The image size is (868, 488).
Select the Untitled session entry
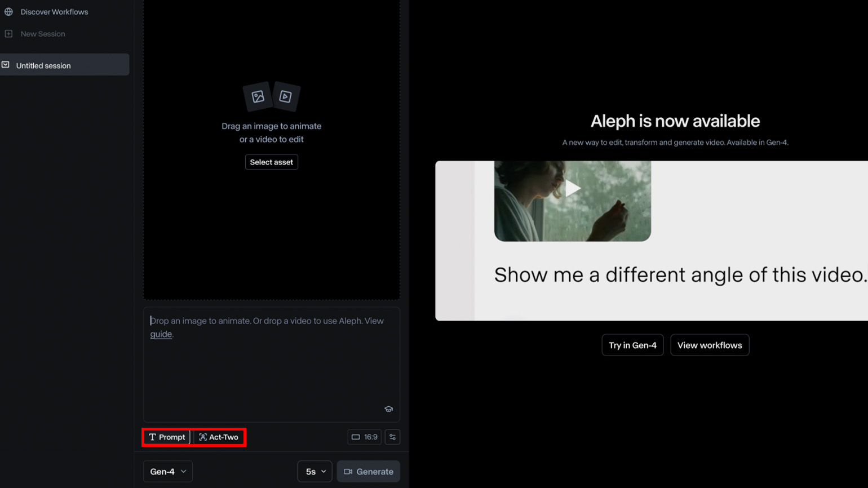click(65, 65)
